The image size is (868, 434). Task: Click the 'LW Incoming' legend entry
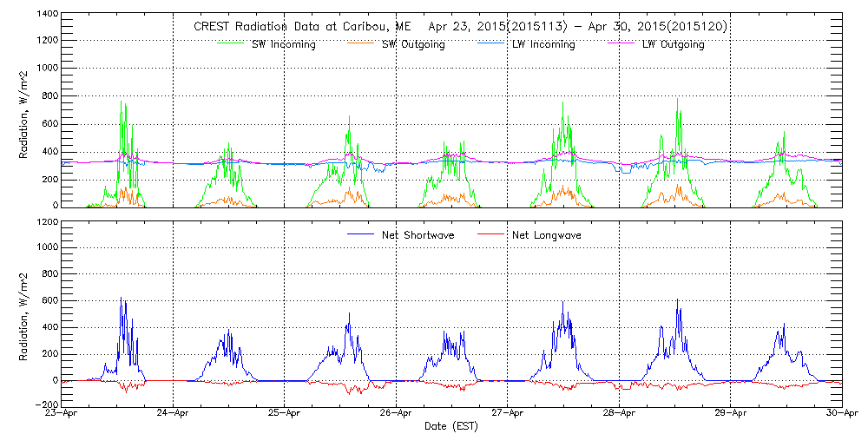click(x=543, y=44)
